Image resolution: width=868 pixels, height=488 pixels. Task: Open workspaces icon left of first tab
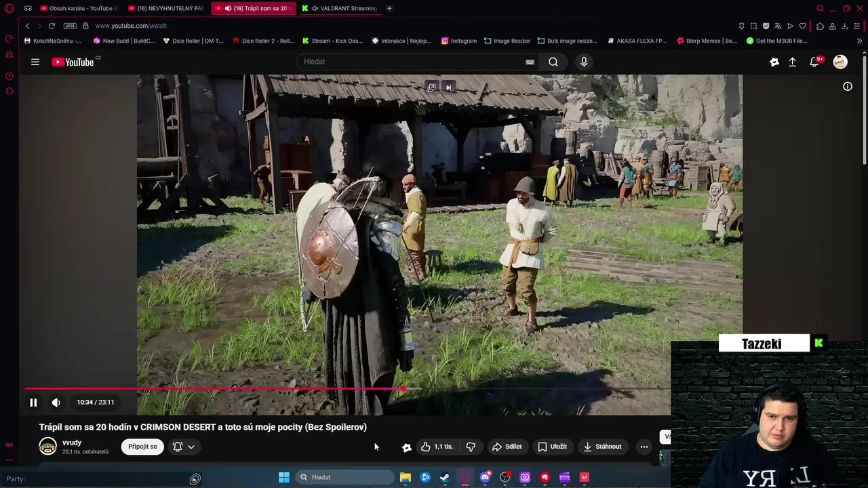pyautogui.click(x=28, y=8)
